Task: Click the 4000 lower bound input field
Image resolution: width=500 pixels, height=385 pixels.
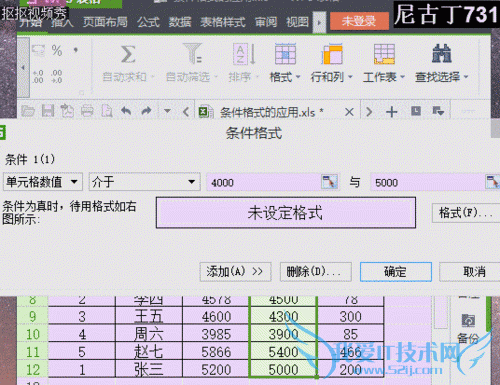Action: click(x=264, y=182)
